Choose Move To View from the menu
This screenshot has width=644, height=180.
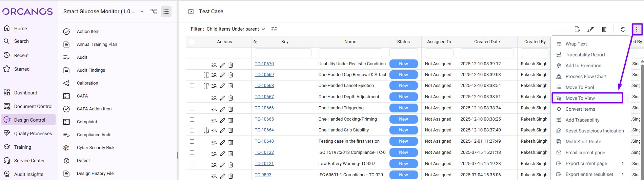580,98
